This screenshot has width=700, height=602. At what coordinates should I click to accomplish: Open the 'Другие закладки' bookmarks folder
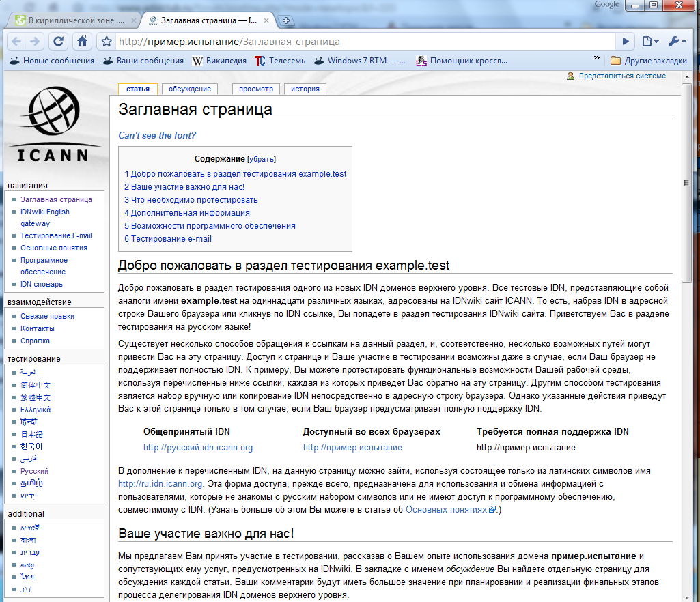[x=649, y=61]
